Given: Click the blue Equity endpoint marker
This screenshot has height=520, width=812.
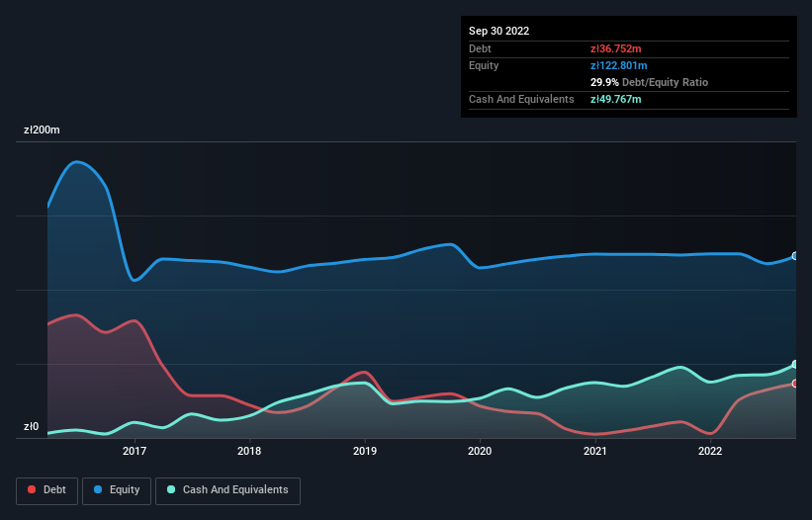Looking at the screenshot, I should (x=795, y=256).
